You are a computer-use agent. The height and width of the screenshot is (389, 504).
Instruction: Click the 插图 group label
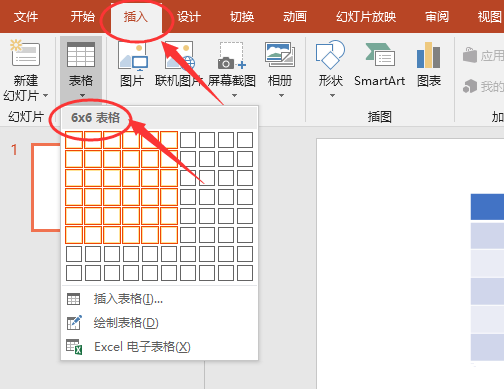coord(380,117)
